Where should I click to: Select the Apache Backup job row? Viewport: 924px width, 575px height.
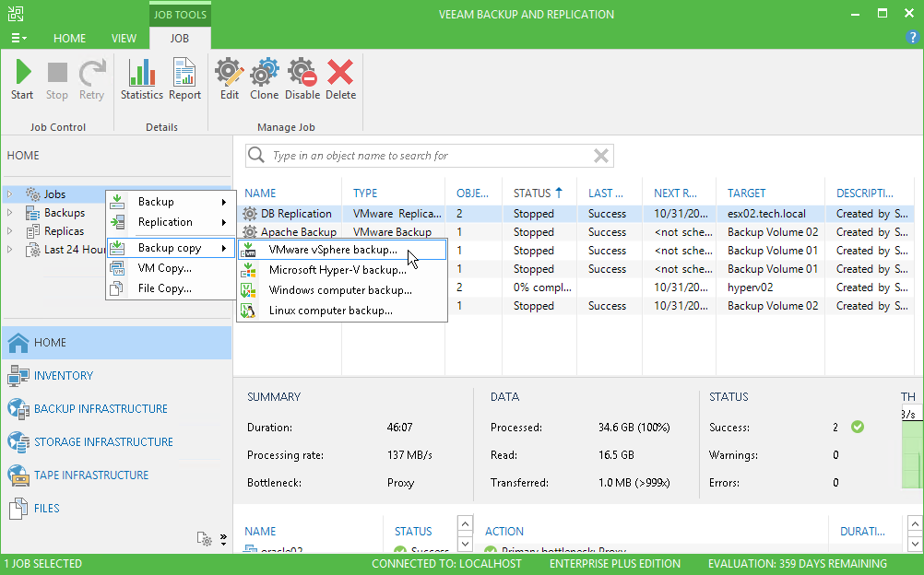[298, 232]
